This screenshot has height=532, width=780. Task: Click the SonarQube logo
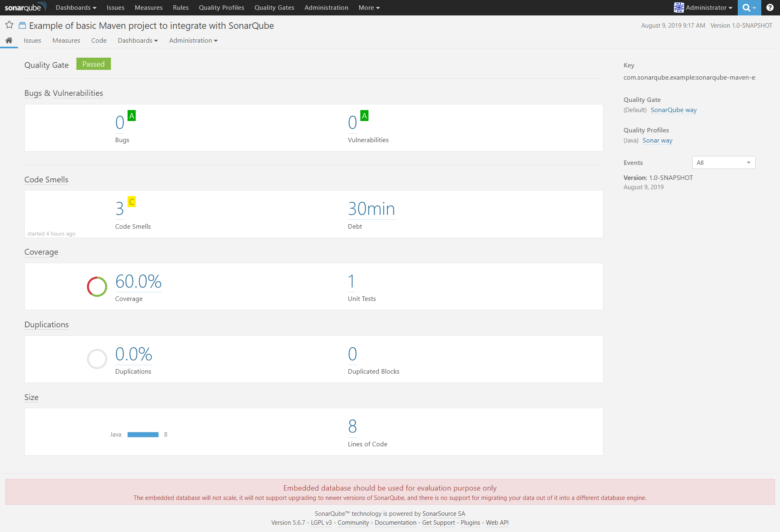[x=25, y=7]
